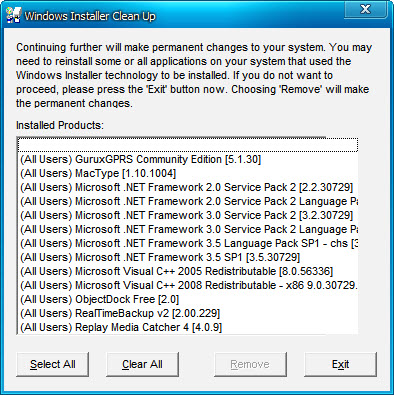
Task: Select .NET Framework 2.0 Service Pack 2 [2.2.30729]
Action: pyautogui.click(x=188, y=187)
